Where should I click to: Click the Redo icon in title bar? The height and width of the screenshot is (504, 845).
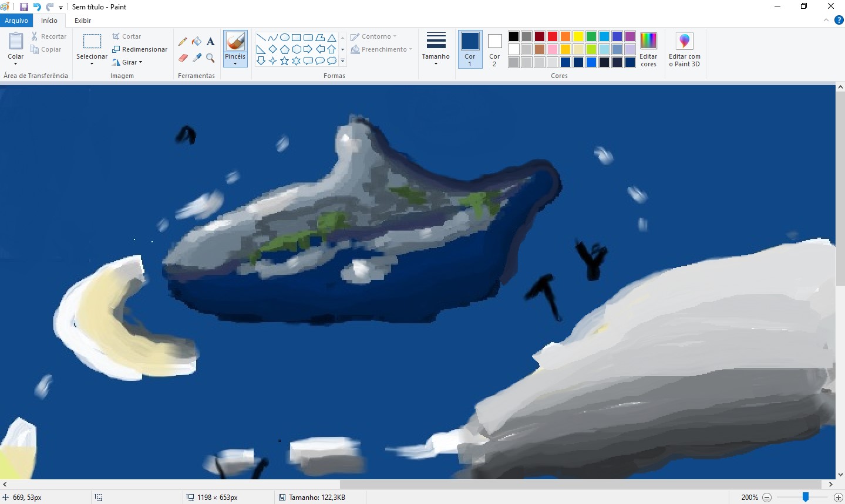pyautogui.click(x=49, y=7)
